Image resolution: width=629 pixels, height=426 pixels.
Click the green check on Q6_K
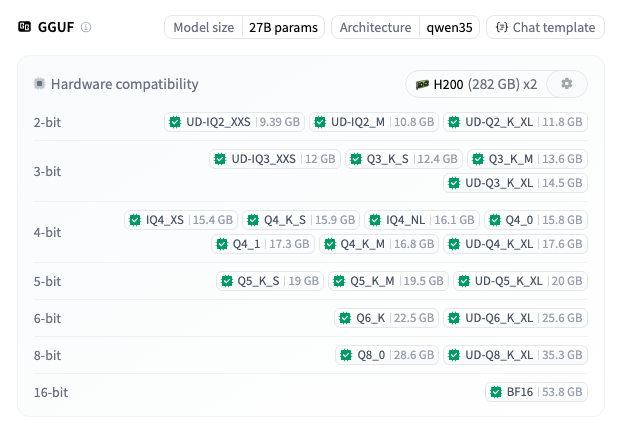tap(345, 318)
